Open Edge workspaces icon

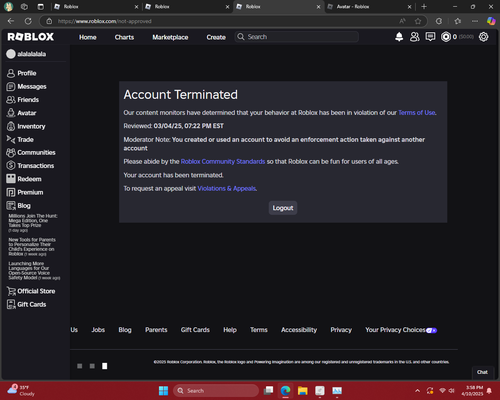coord(24,6)
